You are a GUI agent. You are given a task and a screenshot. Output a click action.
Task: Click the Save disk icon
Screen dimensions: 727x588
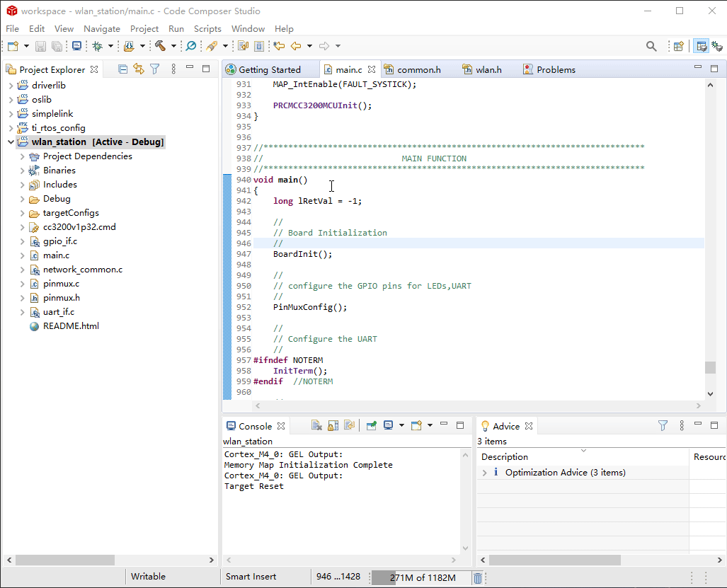(x=40, y=46)
